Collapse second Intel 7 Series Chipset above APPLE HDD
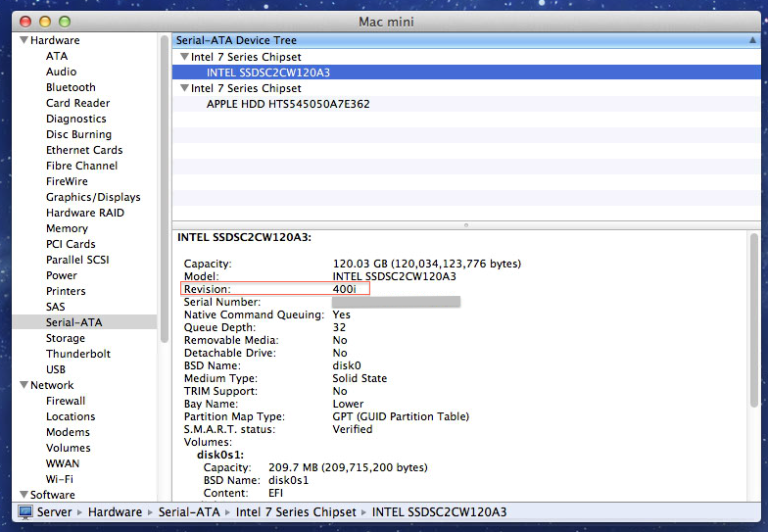The width and height of the screenshot is (768, 532). coord(184,88)
